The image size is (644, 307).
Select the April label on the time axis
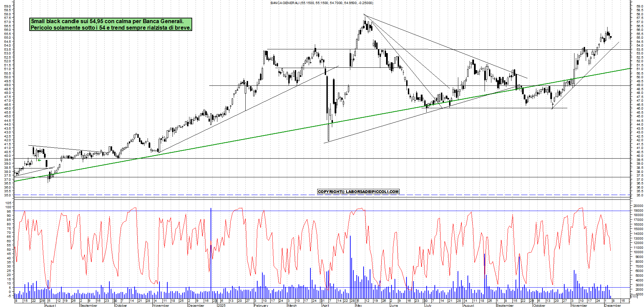[325, 305]
